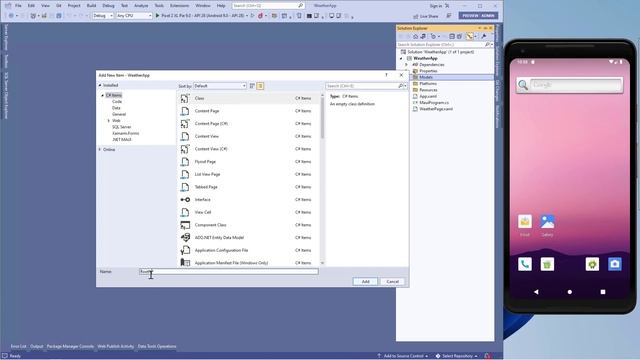Open the Package Manager Console tab
The height and width of the screenshot is (360, 640).
point(70,346)
